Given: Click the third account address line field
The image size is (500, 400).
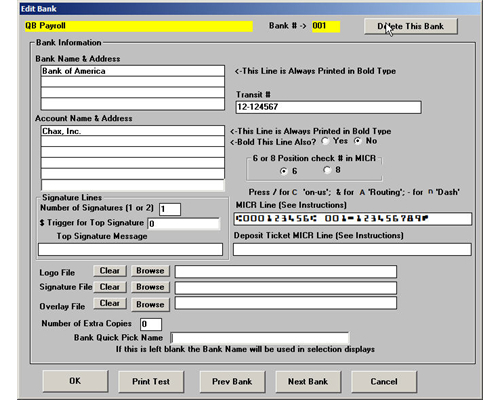Looking at the screenshot, I should pos(133,152).
